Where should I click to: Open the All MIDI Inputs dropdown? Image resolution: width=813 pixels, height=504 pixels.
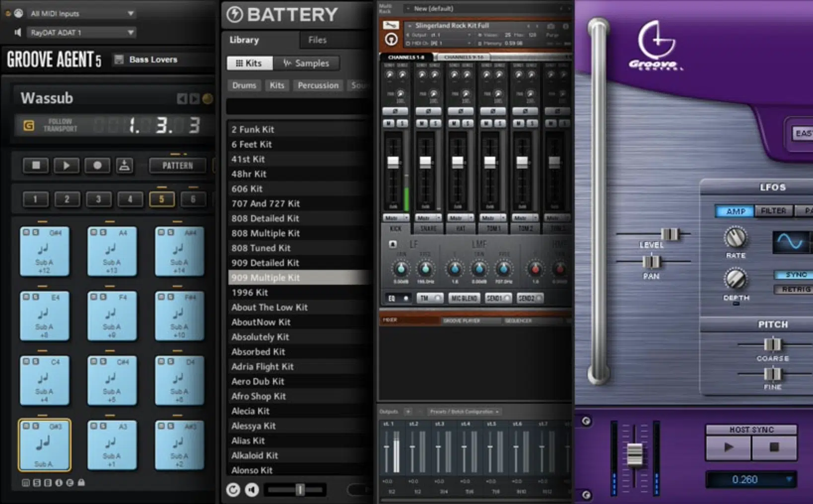point(81,13)
